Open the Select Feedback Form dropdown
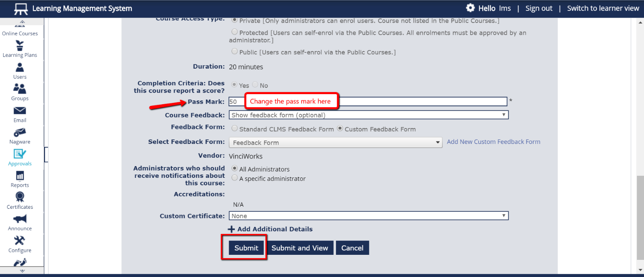Image resolution: width=644 pixels, height=277 pixels. 335,143
